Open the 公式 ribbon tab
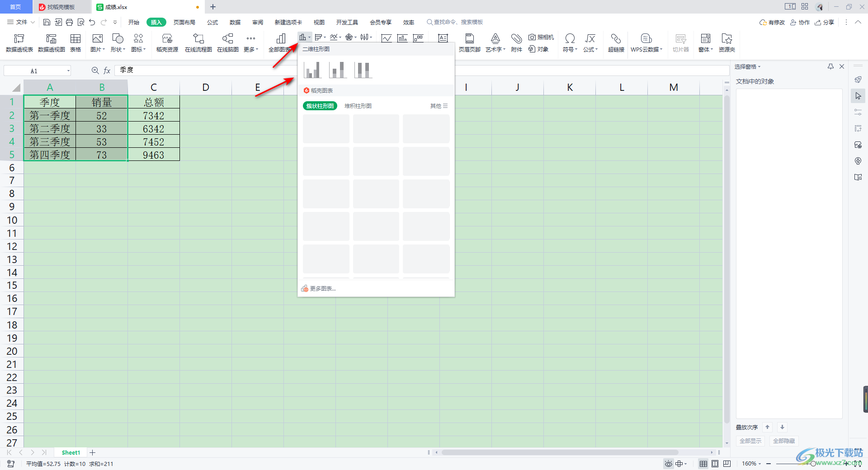Viewport: 868px width, 470px height. 212,22
